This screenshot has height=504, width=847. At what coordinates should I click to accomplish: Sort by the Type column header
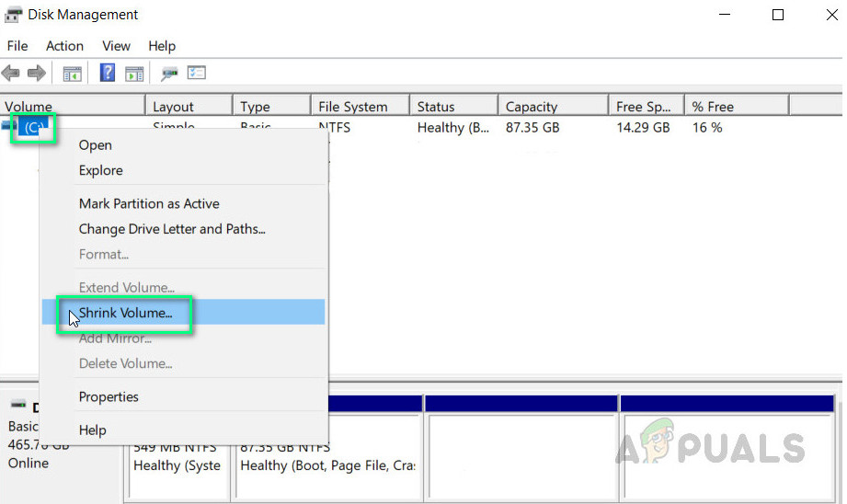[x=271, y=107]
